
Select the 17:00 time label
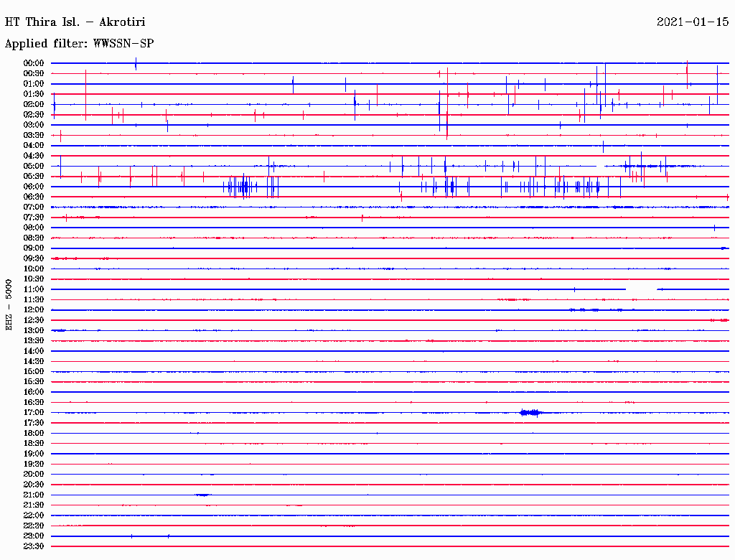(34, 413)
